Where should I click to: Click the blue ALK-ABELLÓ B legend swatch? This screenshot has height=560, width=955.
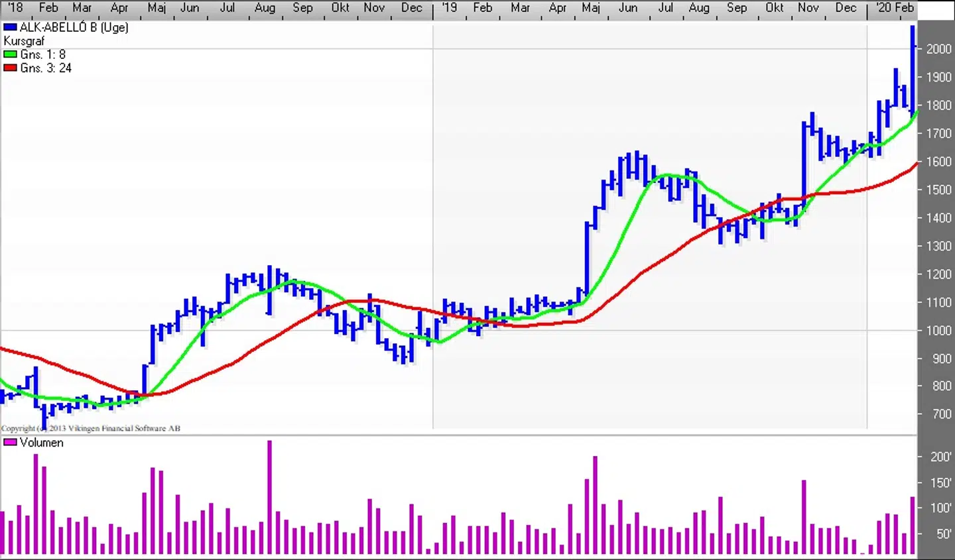(x=10, y=28)
